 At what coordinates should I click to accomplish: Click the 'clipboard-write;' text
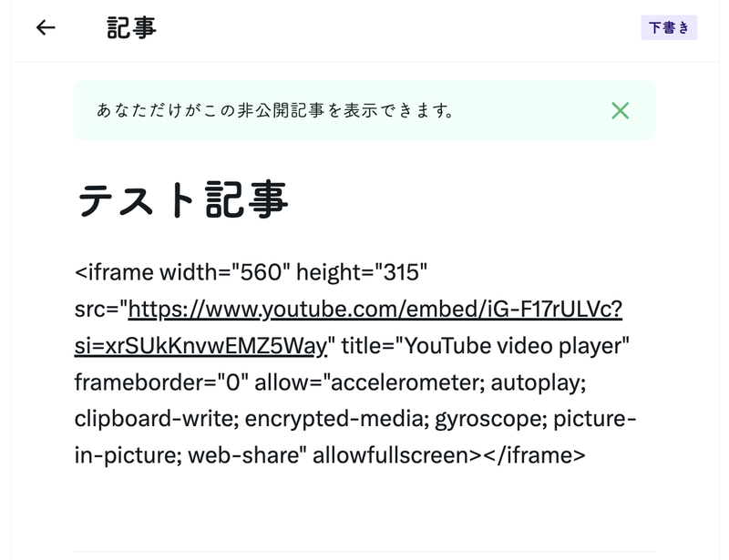pyautogui.click(x=147, y=419)
